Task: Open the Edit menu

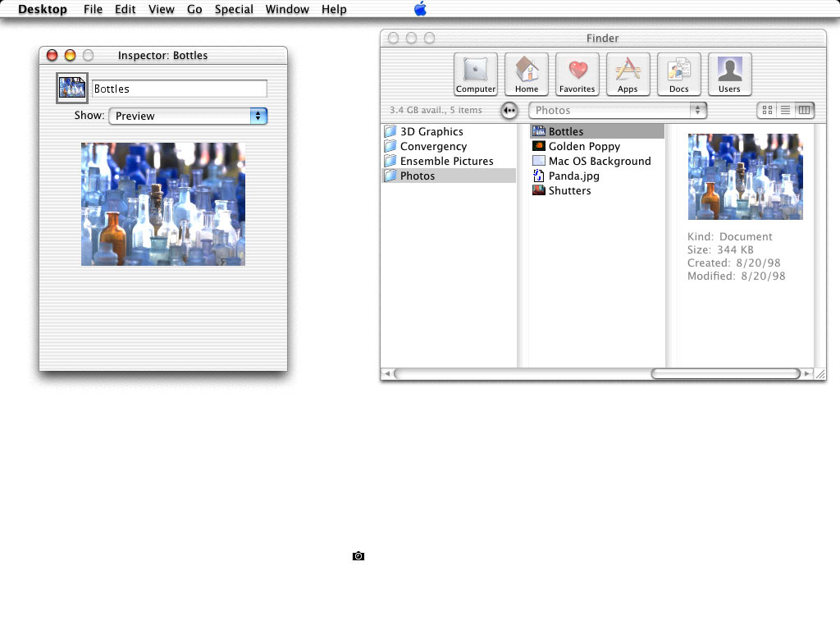Action: pos(125,9)
